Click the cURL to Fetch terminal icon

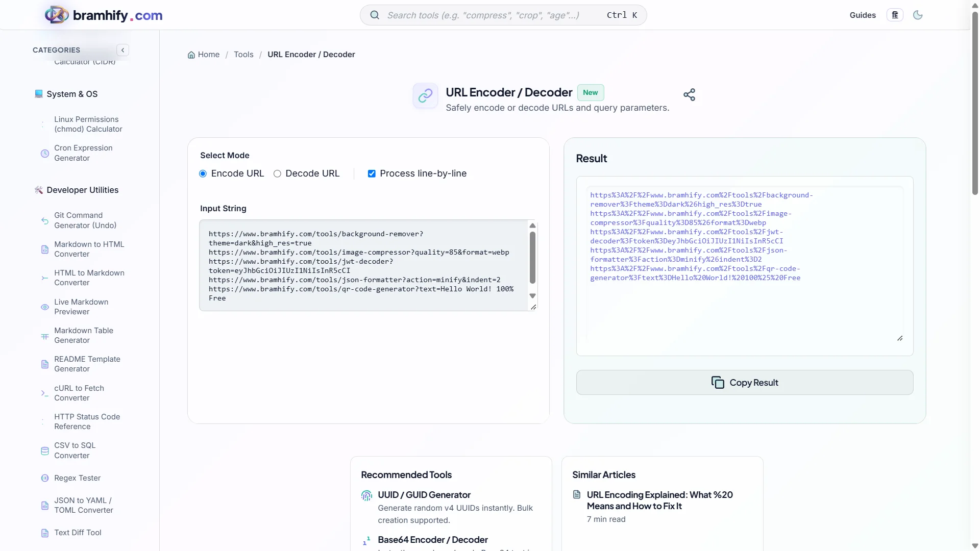click(45, 393)
